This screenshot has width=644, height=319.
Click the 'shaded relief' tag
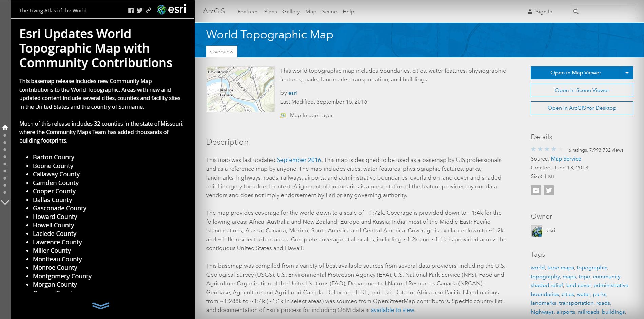click(546, 285)
